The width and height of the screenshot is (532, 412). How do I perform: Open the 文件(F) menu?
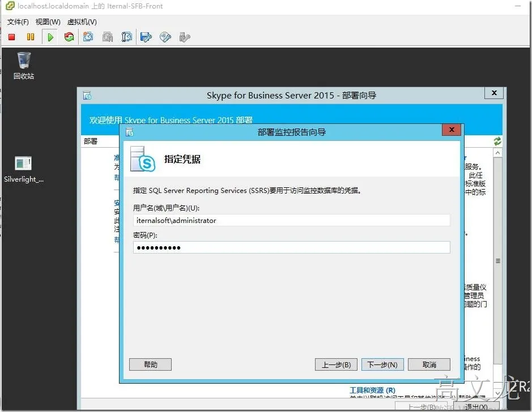click(18, 22)
